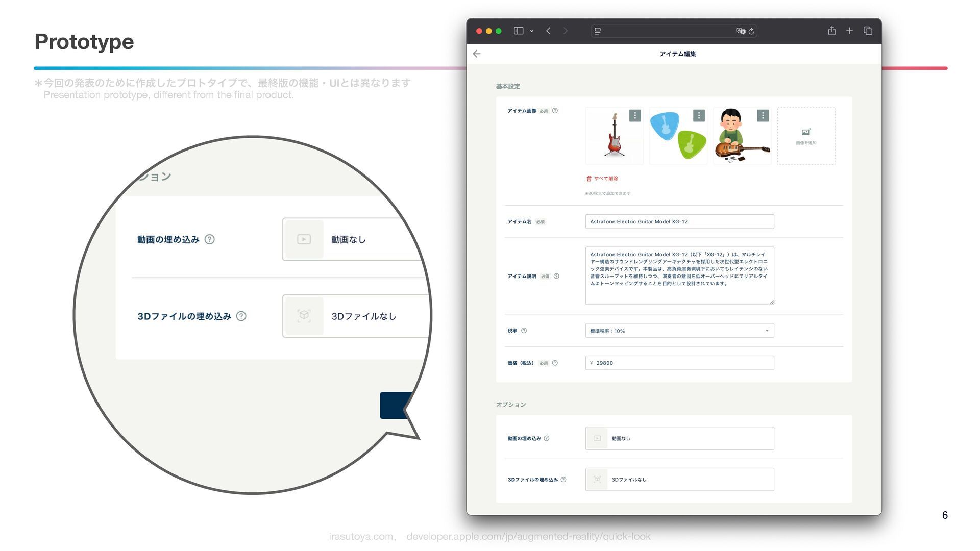
Task: Click the Safari share icon
Action: click(831, 31)
